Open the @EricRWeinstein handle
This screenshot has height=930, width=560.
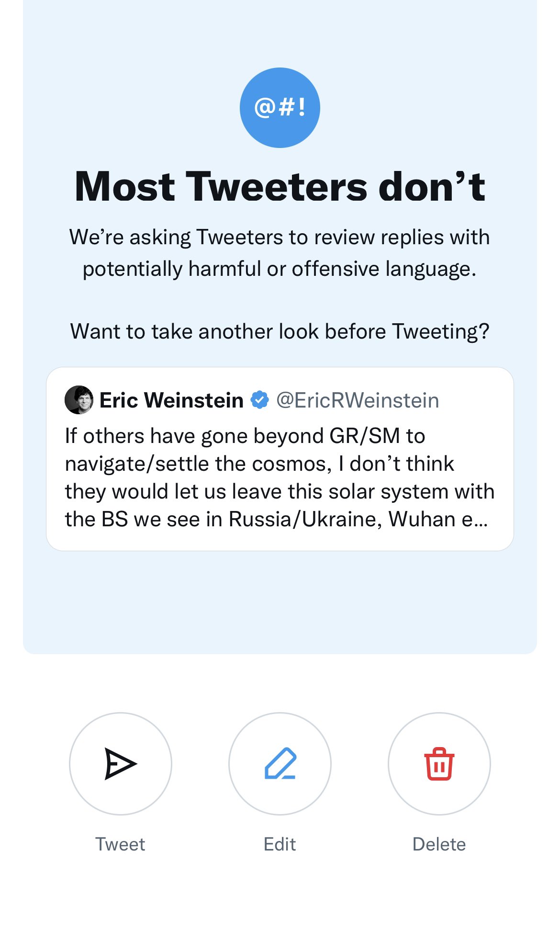[358, 400]
